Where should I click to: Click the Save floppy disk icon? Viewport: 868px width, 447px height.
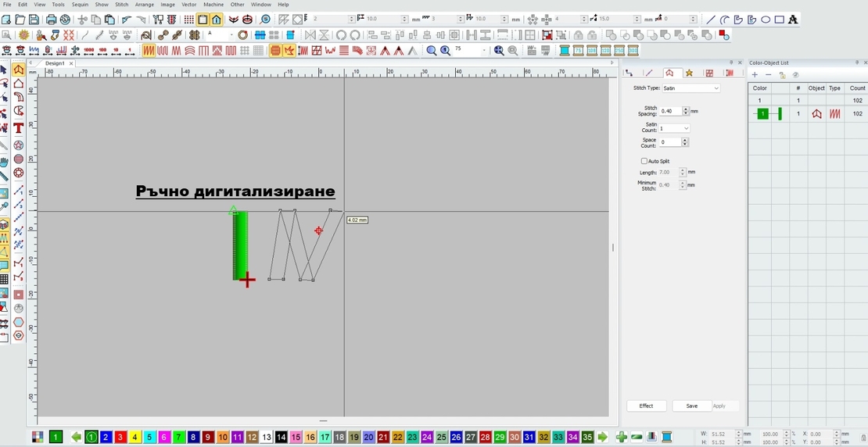click(x=34, y=20)
